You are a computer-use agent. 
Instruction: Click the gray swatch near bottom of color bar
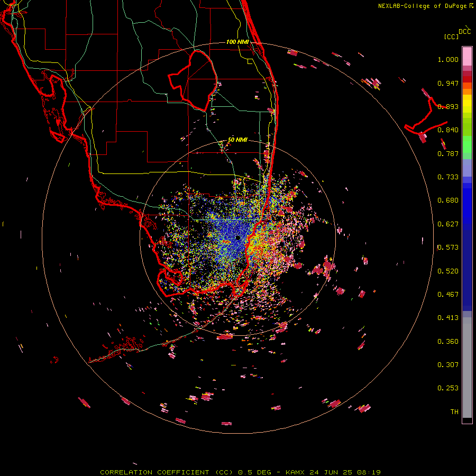tap(467, 368)
